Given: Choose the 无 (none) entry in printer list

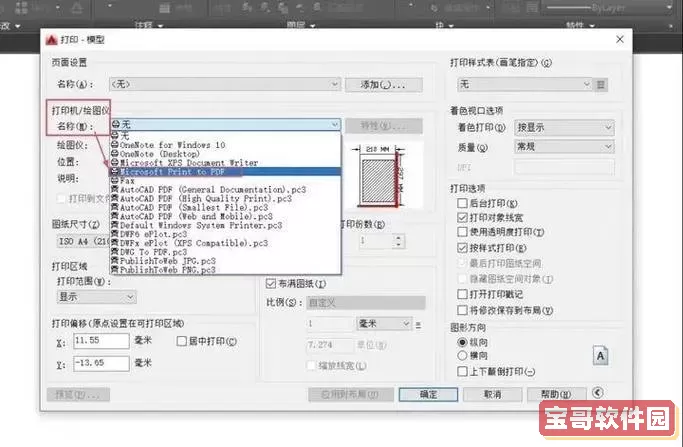Looking at the screenshot, I should pyautogui.click(x=225, y=136).
